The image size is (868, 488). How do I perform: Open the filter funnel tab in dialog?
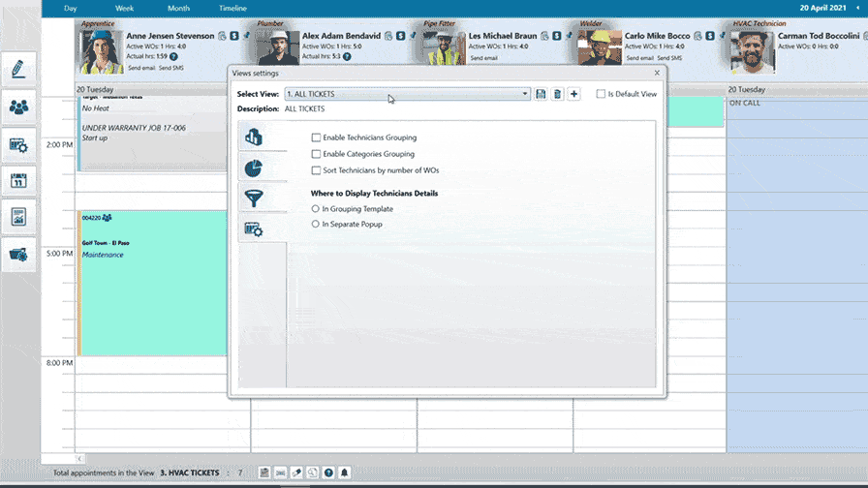coord(254,198)
